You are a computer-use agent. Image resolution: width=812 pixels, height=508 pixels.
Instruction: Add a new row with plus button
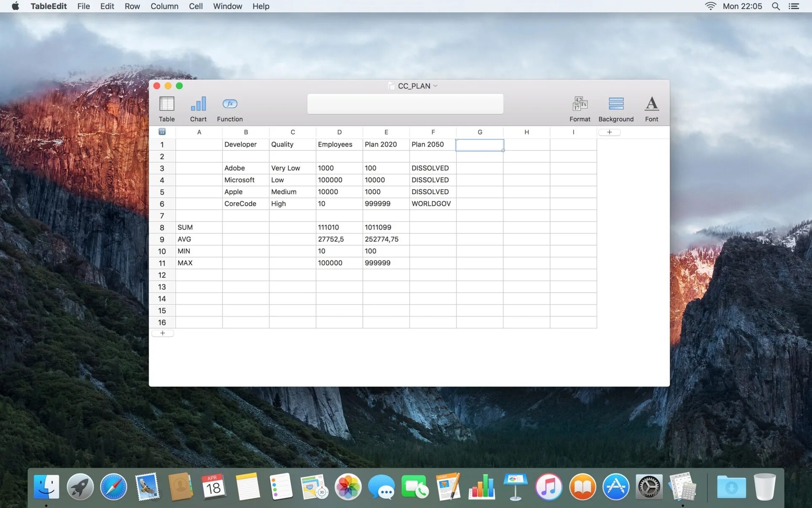[x=162, y=333]
